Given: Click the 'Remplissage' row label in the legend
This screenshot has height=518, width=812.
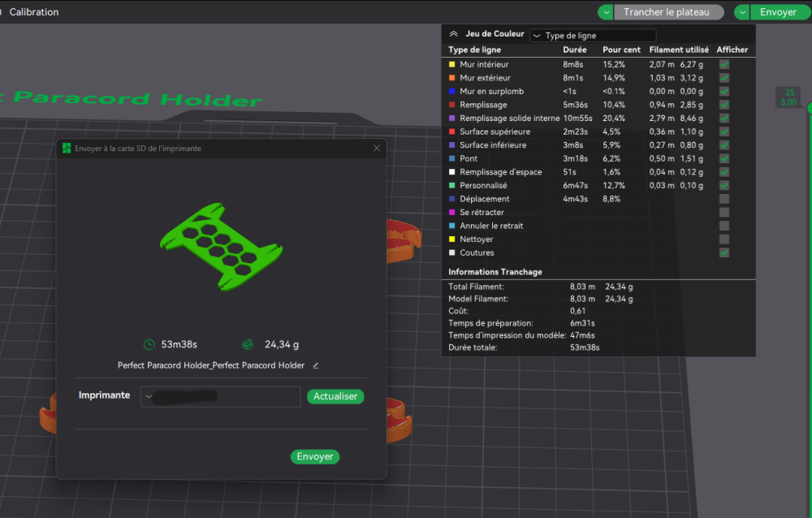Looking at the screenshot, I should [483, 105].
